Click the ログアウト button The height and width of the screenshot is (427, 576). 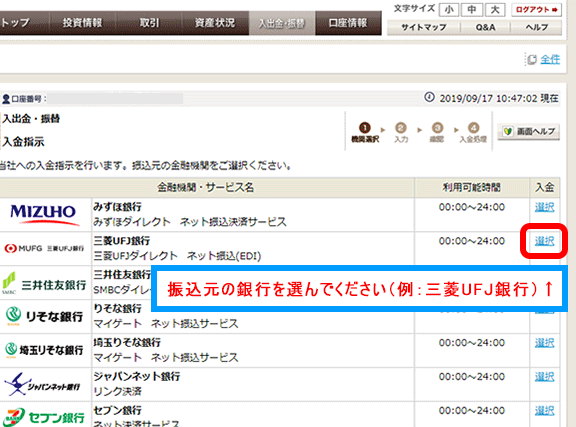point(536,10)
